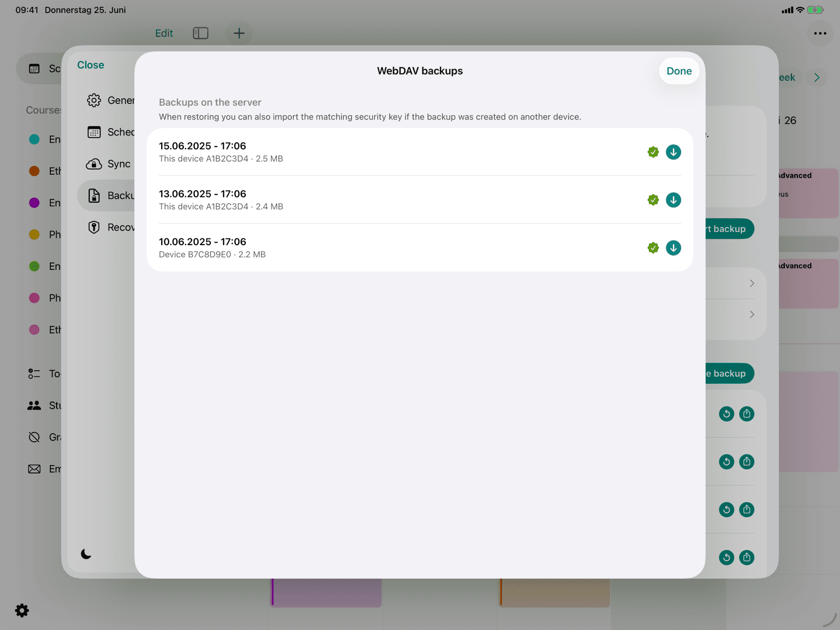Restore the last visible local backup
This screenshot has height=630, width=840.
point(727,557)
